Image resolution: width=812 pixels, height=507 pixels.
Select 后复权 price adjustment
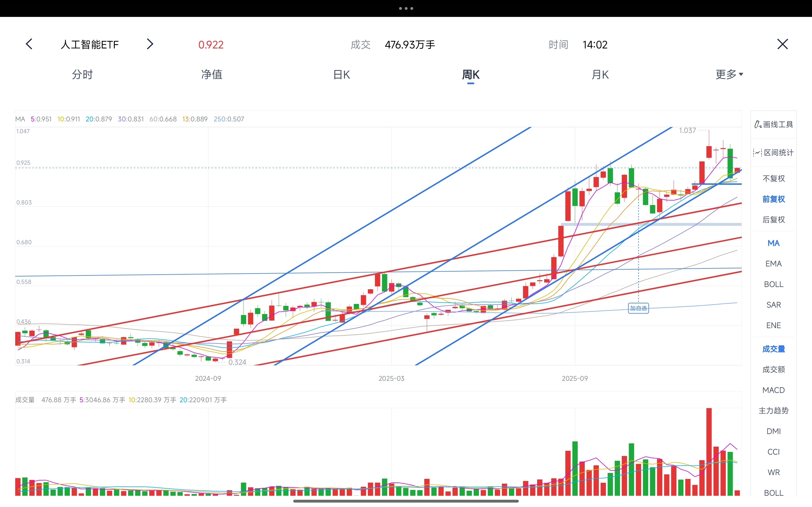pyautogui.click(x=773, y=220)
